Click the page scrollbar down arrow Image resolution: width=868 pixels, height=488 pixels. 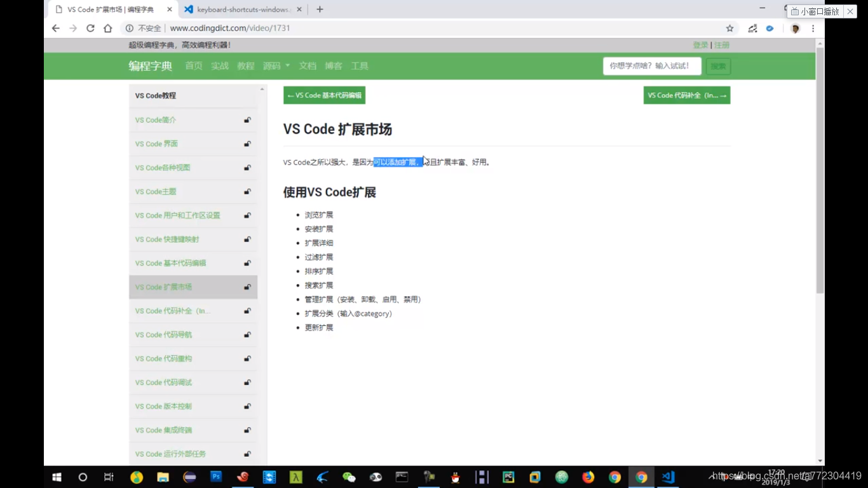[x=820, y=461]
